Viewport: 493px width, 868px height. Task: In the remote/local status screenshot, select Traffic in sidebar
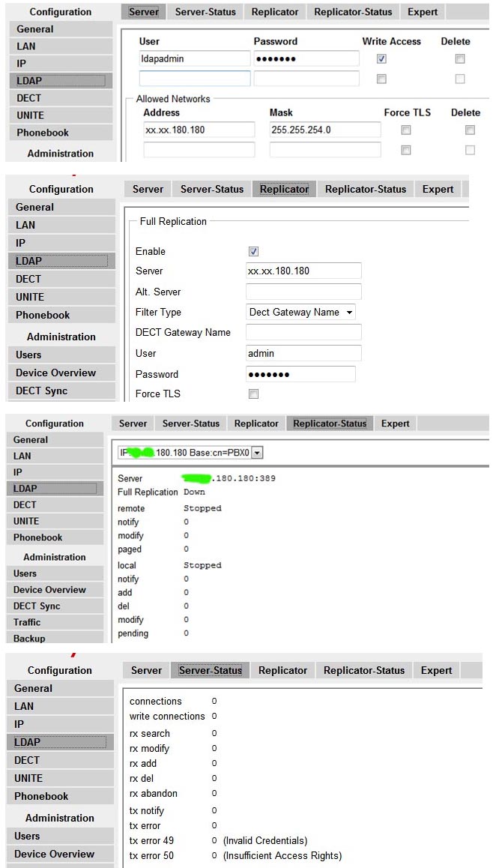(x=55, y=622)
